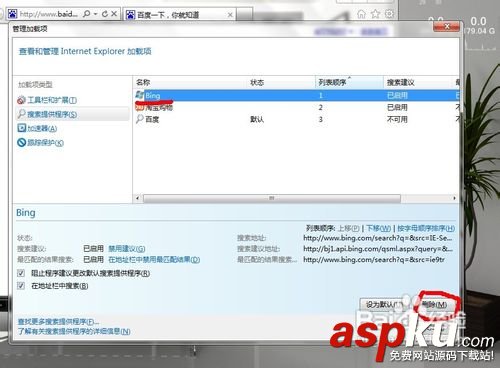The image size is (500, 368).
Task: Close the 管理加载项 dialog
Action: click(x=447, y=26)
